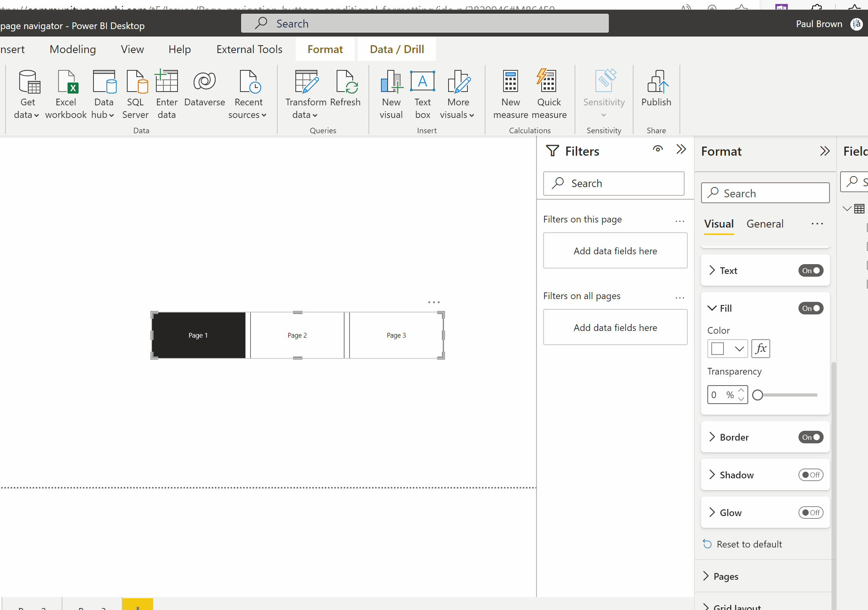Screen dimensions: 868x610
Task: Collapse the Filters pane with chevrons
Action: (681, 149)
